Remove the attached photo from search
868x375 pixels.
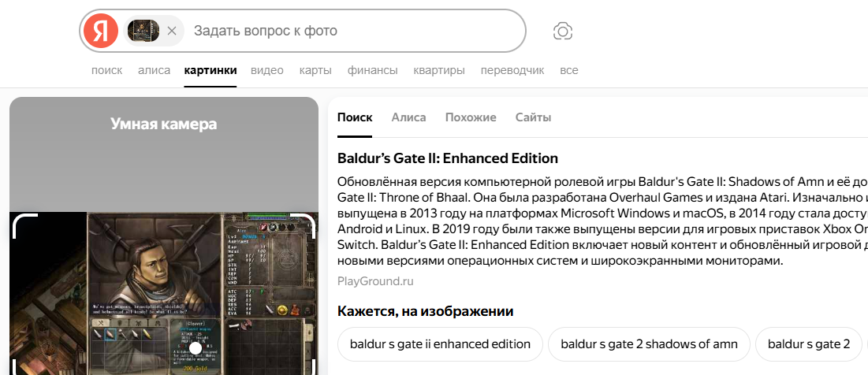click(172, 31)
